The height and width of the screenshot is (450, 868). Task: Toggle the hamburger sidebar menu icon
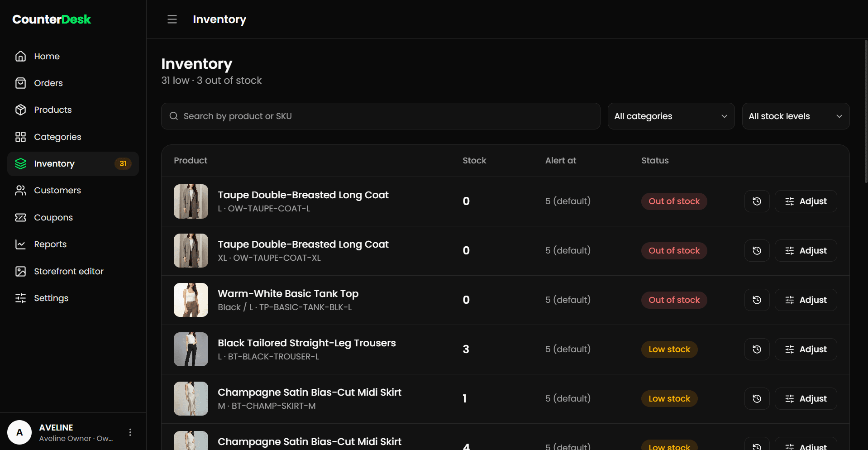pyautogui.click(x=172, y=19)
